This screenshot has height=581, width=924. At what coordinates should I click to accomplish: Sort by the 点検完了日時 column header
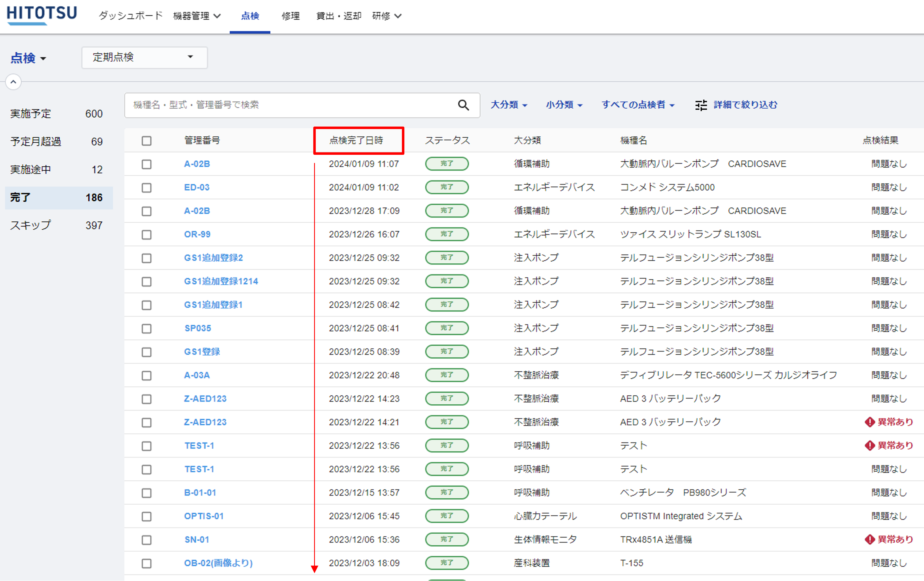point(356,140)
